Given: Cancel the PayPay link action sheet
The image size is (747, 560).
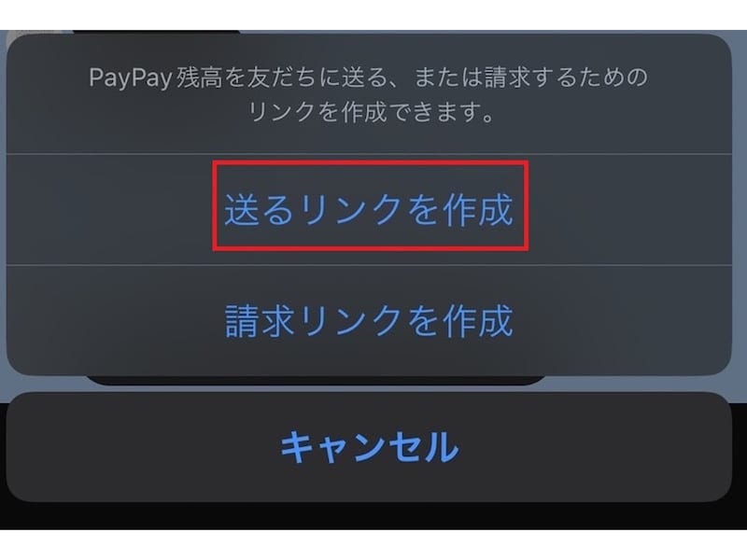Looking at the screenshot, I should click(369, 447).
